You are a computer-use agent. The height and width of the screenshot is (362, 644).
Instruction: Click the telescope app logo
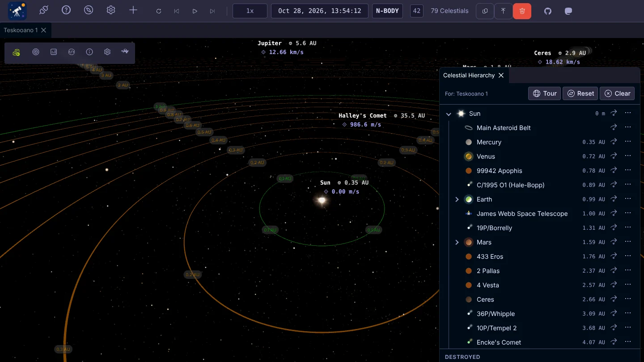pos(17,11)
